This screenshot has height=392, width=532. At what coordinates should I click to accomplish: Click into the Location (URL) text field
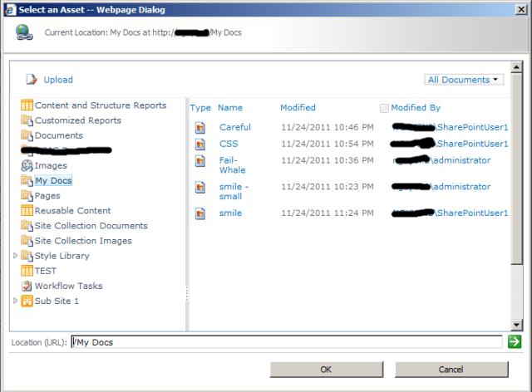pyautogui.click(x=287, y=342)
